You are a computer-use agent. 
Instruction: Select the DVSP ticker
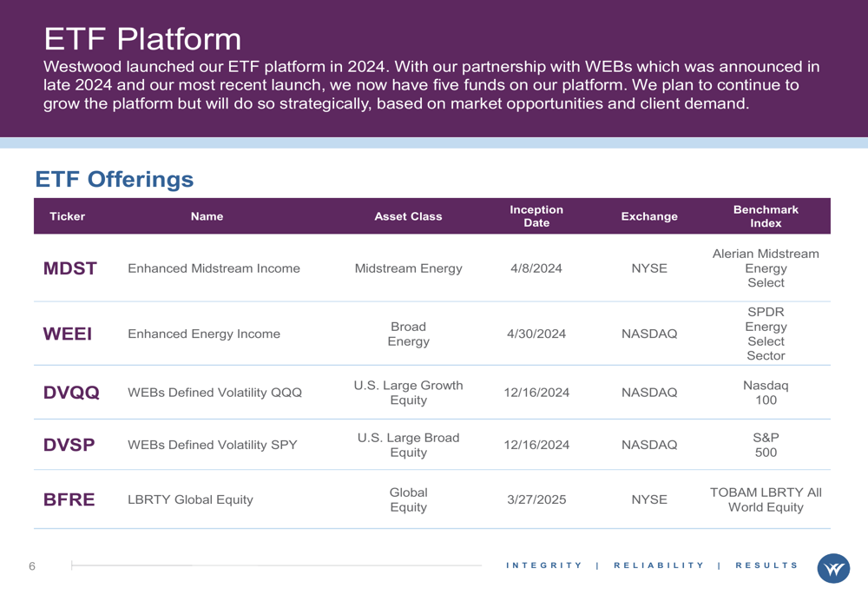69,445
